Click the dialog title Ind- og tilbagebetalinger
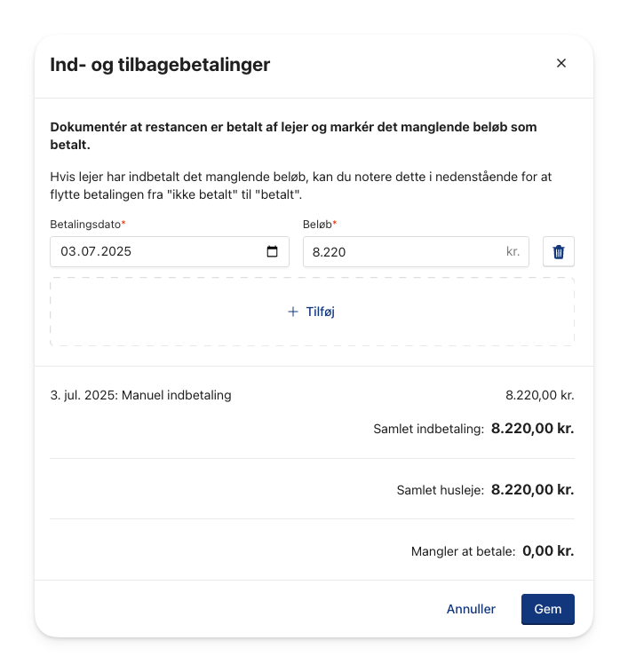Image resolution: width=628 pixels, height=672 pixels. tap(160, 65)
